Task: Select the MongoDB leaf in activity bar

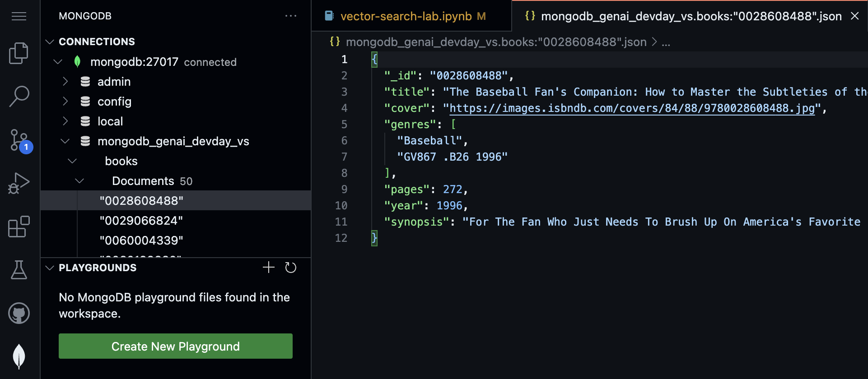Action: click(19, 356)
